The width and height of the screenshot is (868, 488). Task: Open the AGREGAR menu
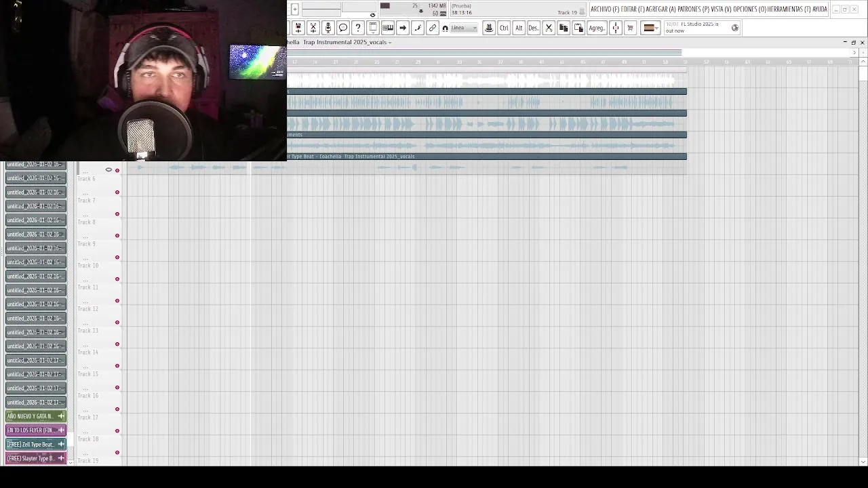pos(661,9)
